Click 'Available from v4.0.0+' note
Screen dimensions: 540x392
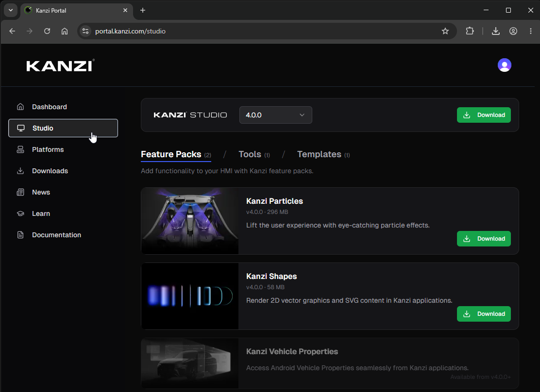(x=480, y=377)
